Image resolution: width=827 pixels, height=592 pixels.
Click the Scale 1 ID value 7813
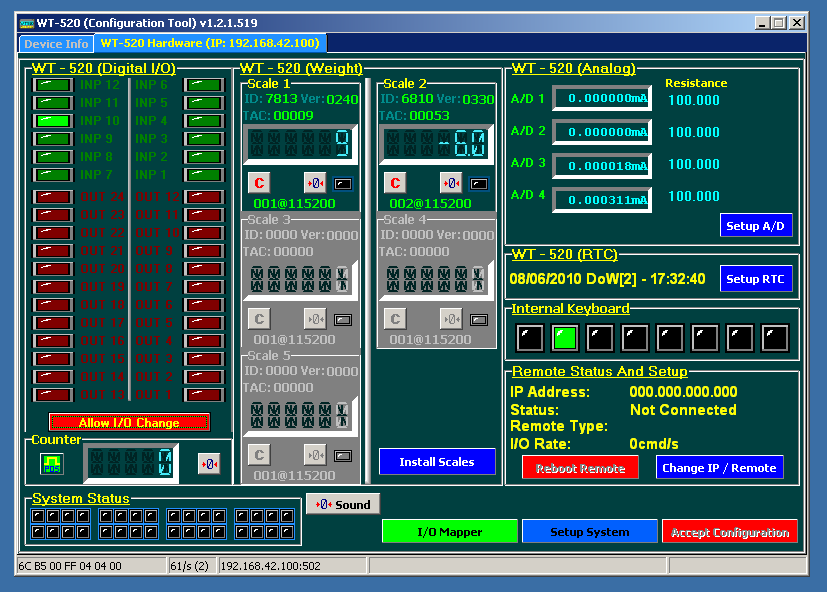tap(281, 99)
